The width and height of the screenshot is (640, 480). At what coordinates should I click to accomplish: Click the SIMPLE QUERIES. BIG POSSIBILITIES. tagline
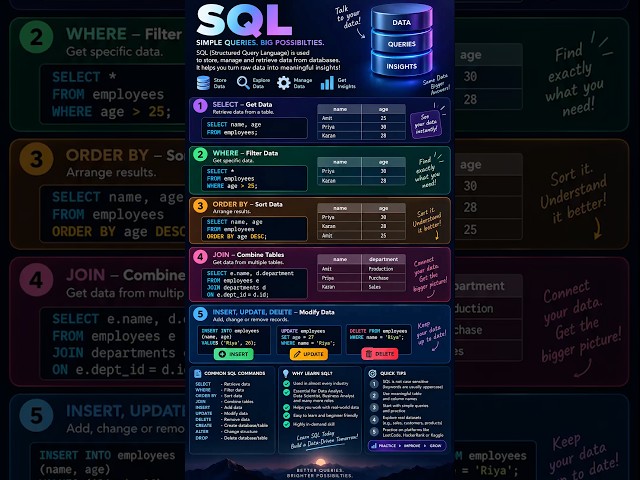(260, 43)
